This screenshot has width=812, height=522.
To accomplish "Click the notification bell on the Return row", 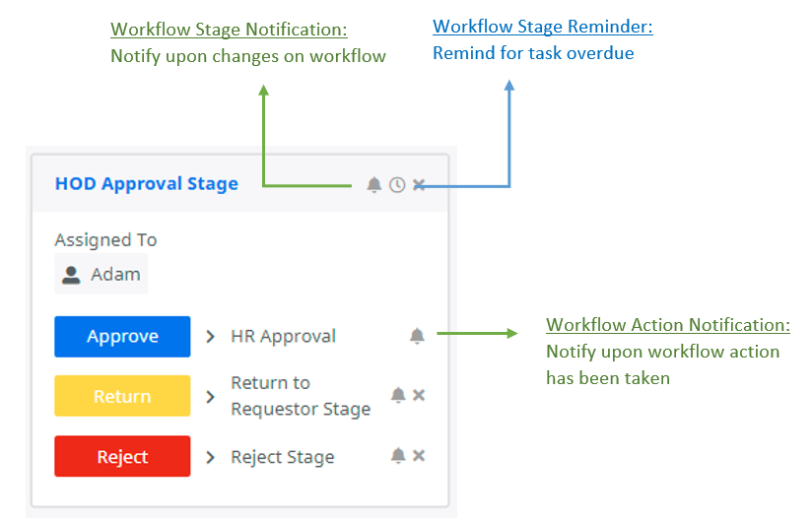I will point(398,395).
